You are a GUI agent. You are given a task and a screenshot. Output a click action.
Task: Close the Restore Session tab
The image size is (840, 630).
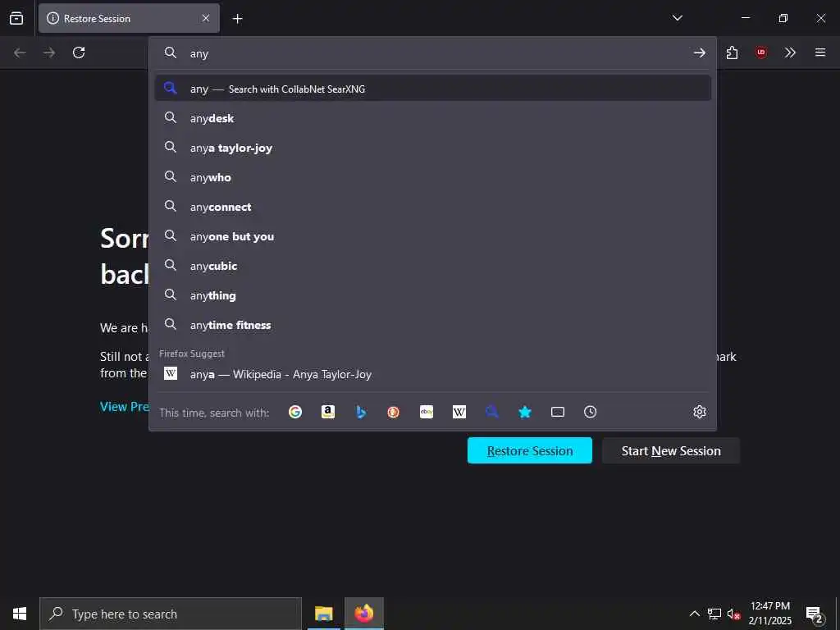point(206,18)
